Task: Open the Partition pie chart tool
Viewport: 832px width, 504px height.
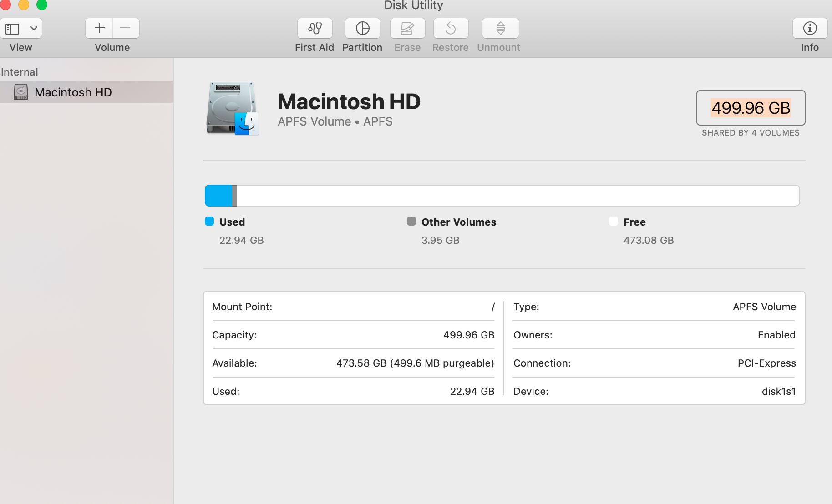Action: (363, 28)
